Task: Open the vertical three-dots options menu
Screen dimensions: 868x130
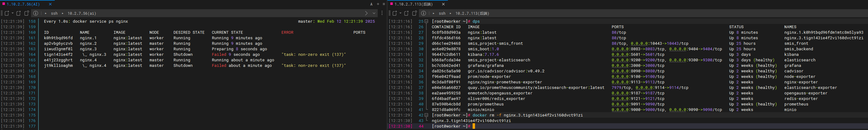Action: click(382, 13)
